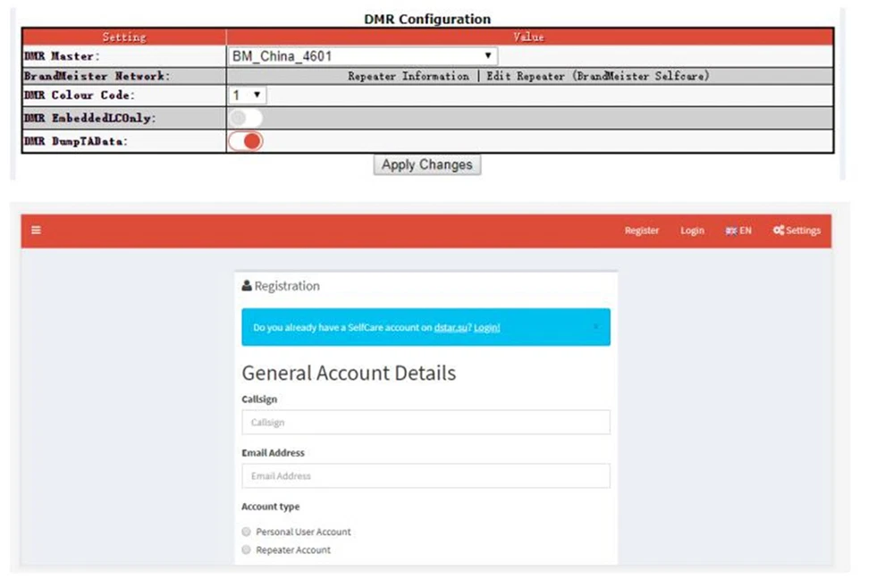Screen dimensions: 894x588
Task: Click Login in the red navbar
Action: tap(692, 231)
